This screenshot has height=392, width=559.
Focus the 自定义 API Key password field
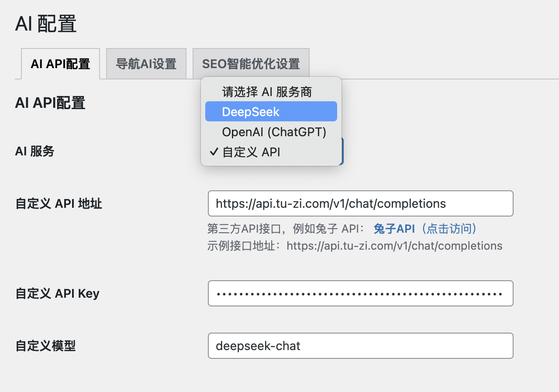coord(361,293)
